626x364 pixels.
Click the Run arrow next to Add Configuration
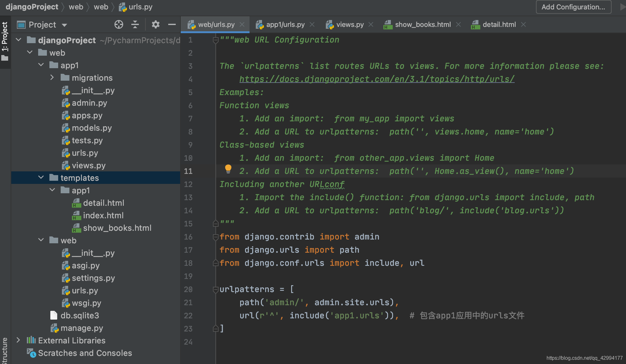click(622, 7)
